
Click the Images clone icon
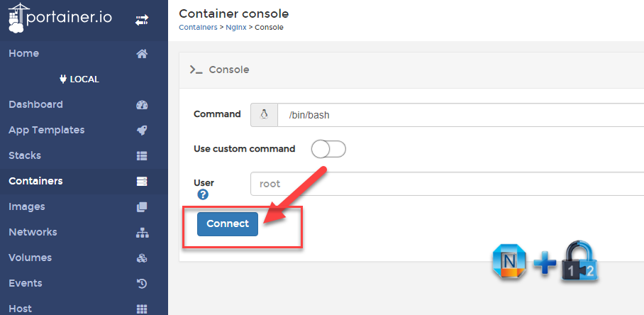click(x=142, y=207)
